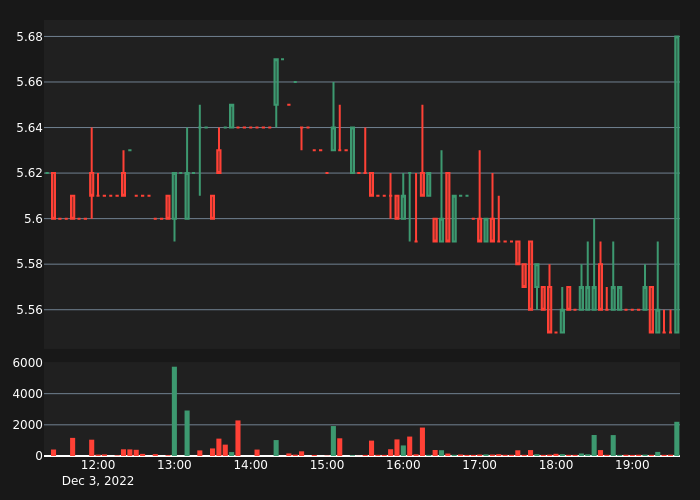Image resolution: width=700 pixels, height=500 pixels.
Task: Click the 12:00 time axis label
Action: click(98, 465)
